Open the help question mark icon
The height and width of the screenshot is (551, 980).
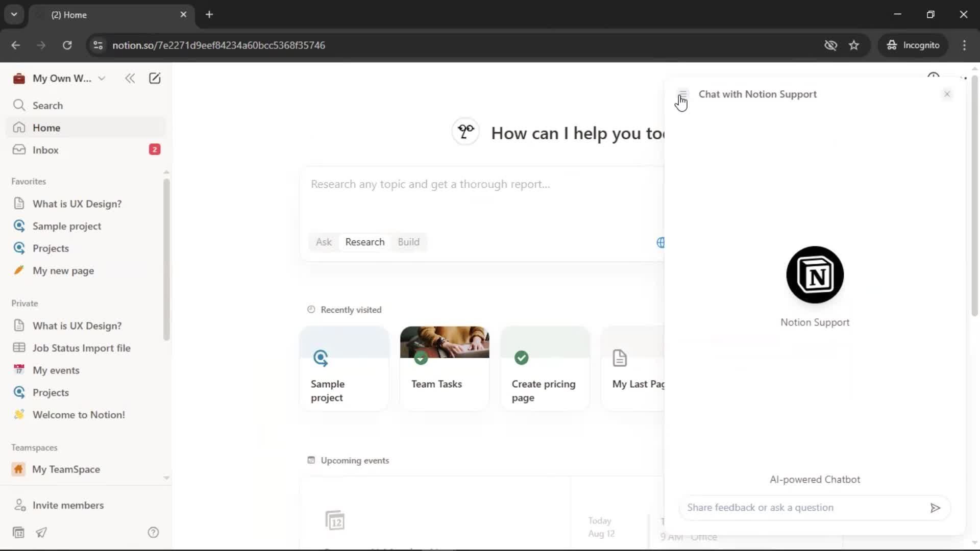point(153,533)
